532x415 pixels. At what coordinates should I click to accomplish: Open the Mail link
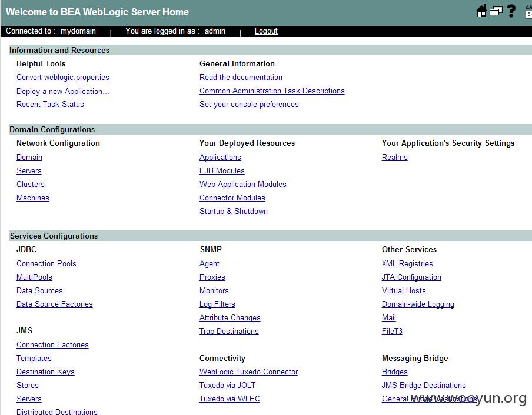click(389, 318)
